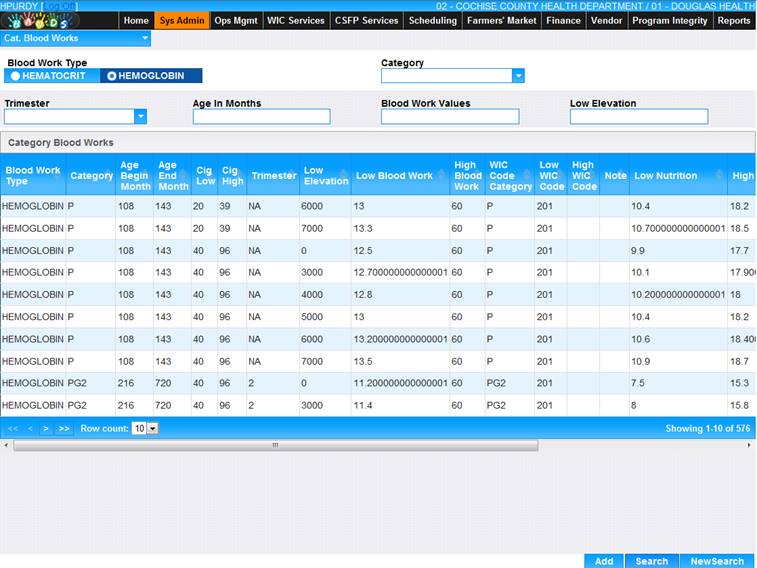This screenshot has width=757, height=568.
Task: Sort by Low Blood Work column
Action: point(400,176)
